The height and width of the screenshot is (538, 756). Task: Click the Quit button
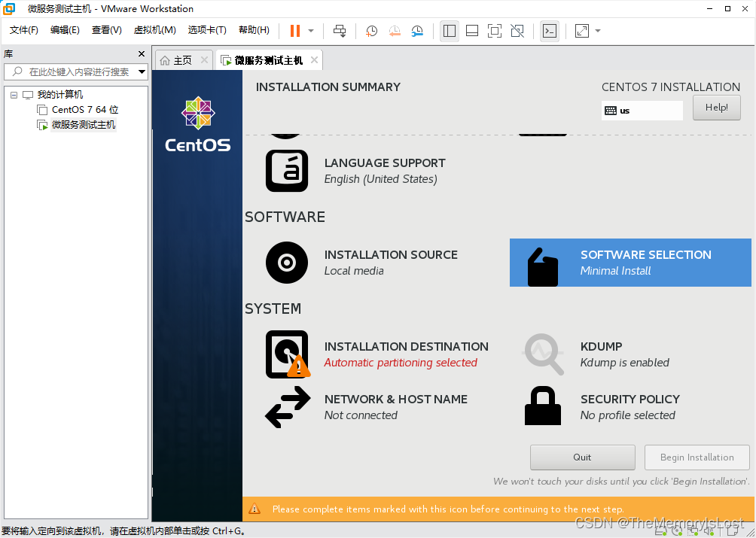pos(582,457)
